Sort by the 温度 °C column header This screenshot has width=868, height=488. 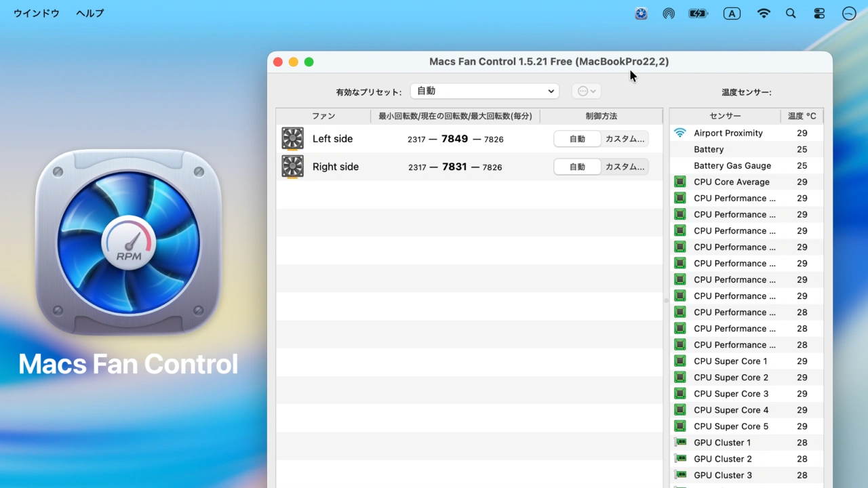(802, 116)
